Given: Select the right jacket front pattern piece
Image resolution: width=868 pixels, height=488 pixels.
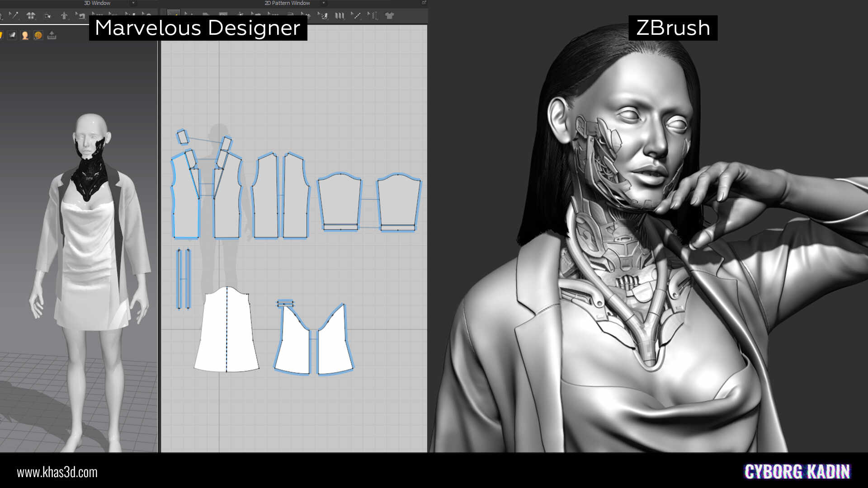Looking at the screenshot, I should (x=228, y=199).
